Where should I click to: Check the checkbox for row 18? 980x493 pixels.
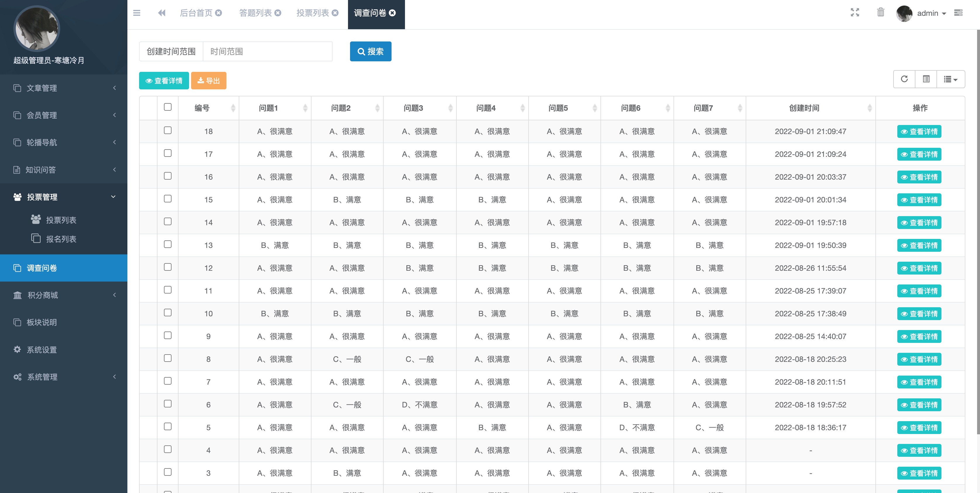(168, 131)
